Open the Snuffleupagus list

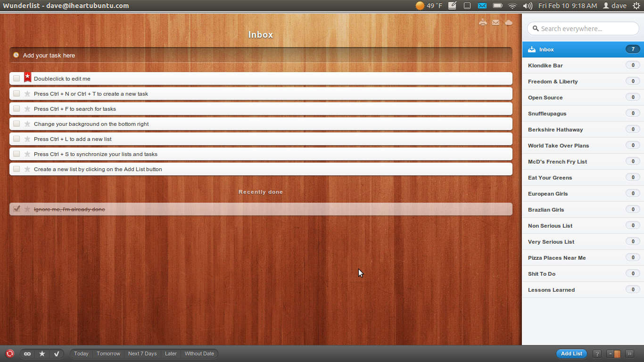point(583,114)
